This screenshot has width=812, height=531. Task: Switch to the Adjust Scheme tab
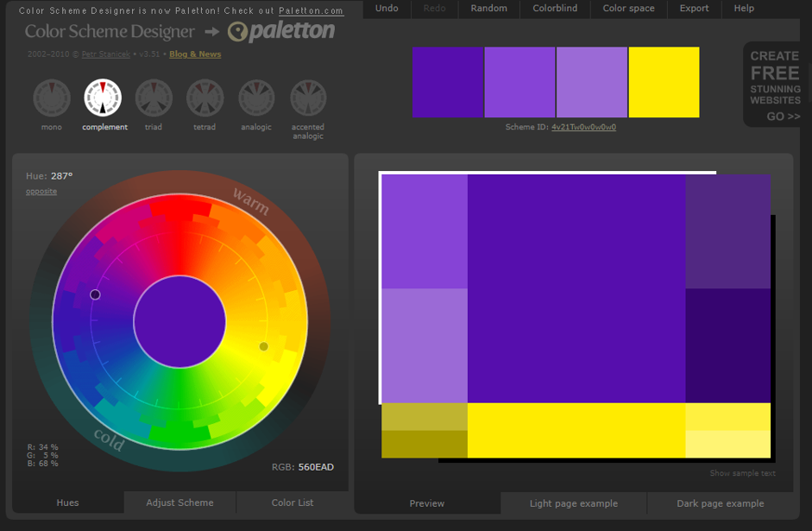(x=179, y=503)
